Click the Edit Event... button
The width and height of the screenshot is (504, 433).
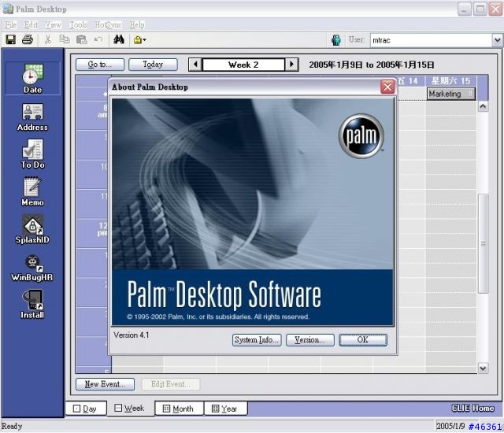pos(171,384)
